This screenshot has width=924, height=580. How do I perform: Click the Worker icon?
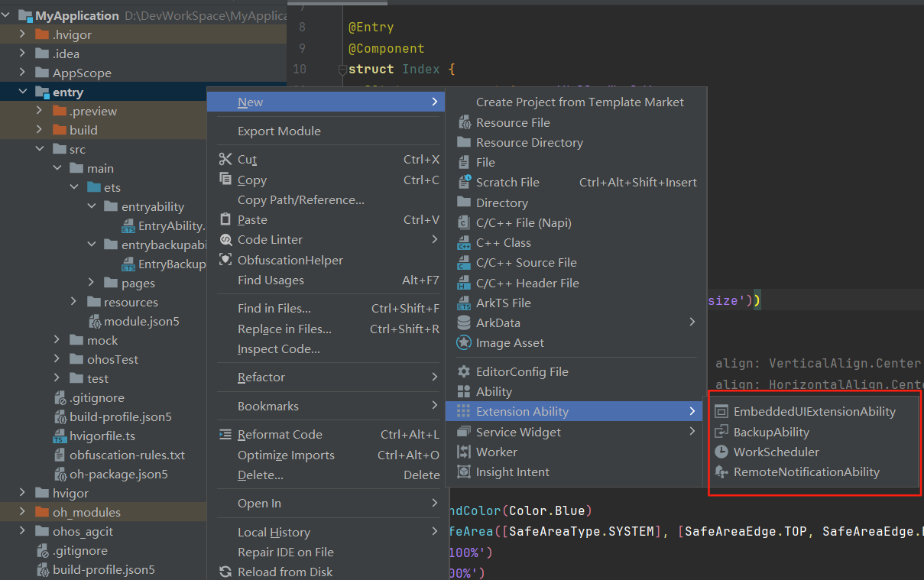[463, 452]
